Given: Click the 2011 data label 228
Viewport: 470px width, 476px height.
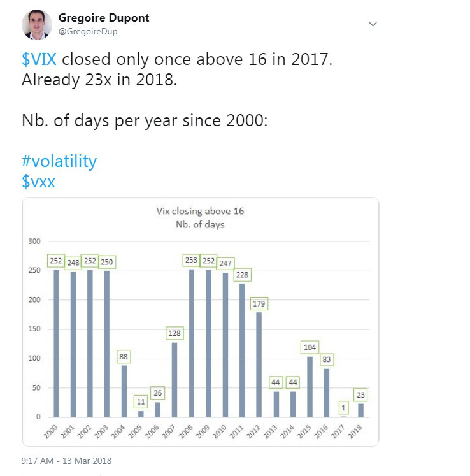Looking at the screenshot, I should tap(242, 275).
